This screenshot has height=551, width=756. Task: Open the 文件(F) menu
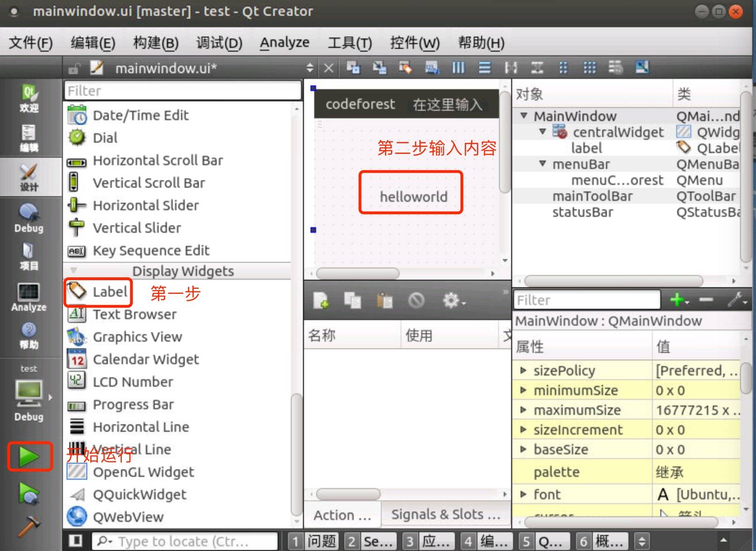point(31,43)
